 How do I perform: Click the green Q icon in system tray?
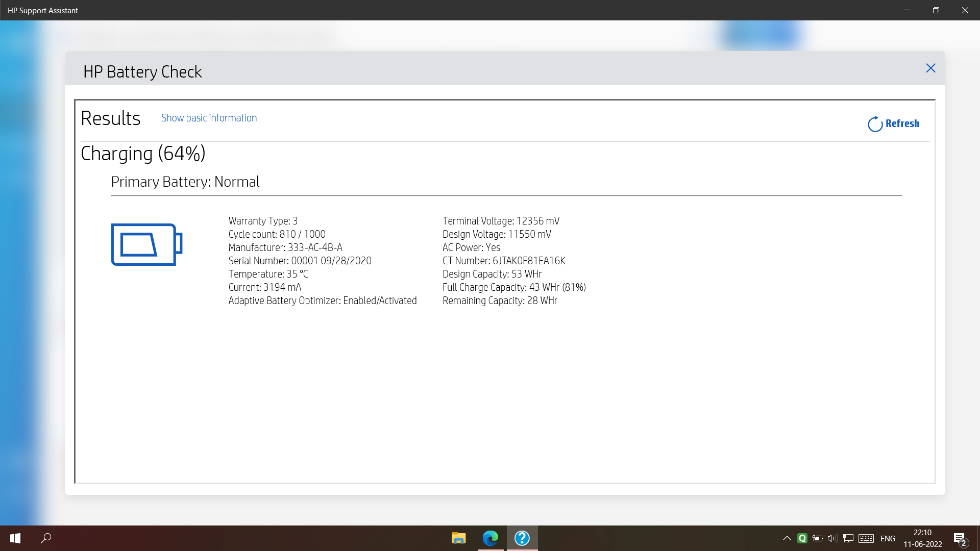[802, 538]
